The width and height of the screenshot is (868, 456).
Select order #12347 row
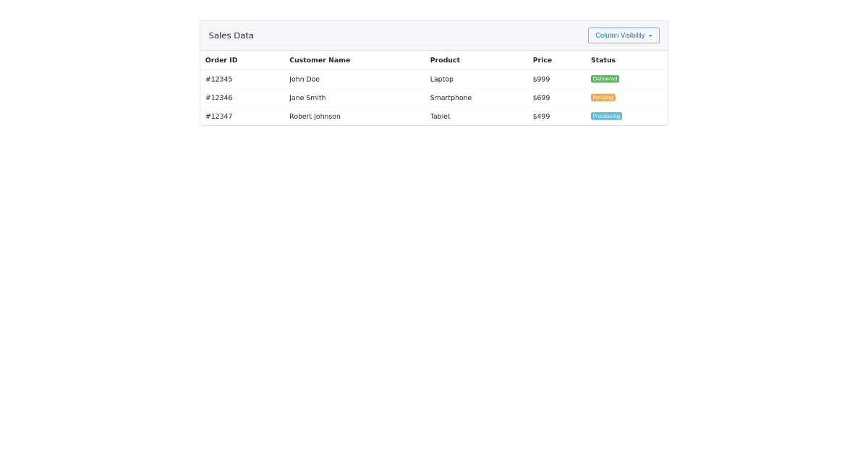click(218, 116)
